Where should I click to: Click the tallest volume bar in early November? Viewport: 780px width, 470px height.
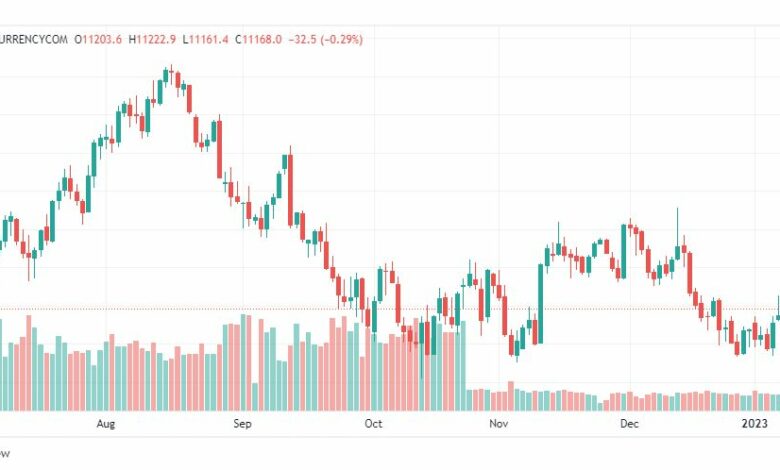pyautogui.click(x=510, y=396)
